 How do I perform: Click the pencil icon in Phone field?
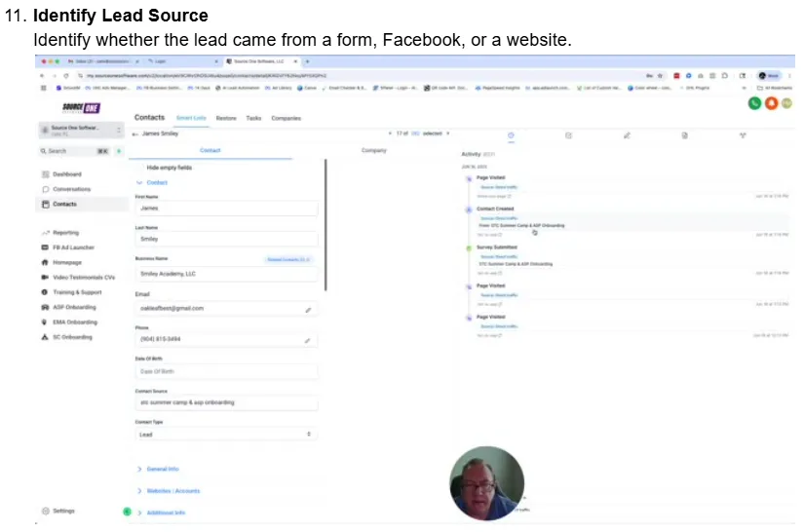coord(308,340)
